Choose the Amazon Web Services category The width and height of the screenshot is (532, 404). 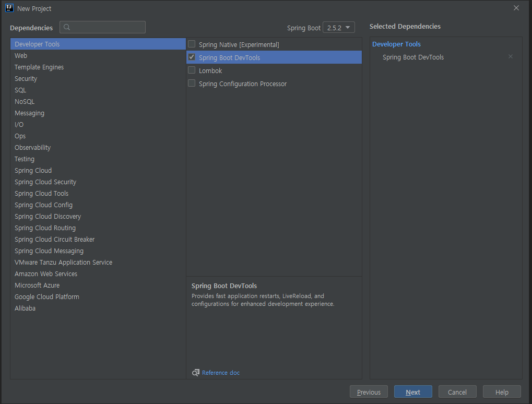98,274
